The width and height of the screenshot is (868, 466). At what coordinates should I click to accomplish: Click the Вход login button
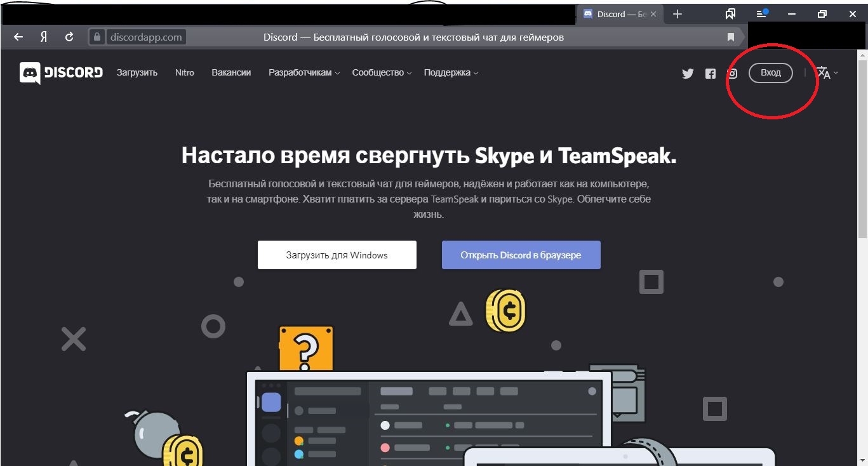pyautogui.click(x=771, y=72)
